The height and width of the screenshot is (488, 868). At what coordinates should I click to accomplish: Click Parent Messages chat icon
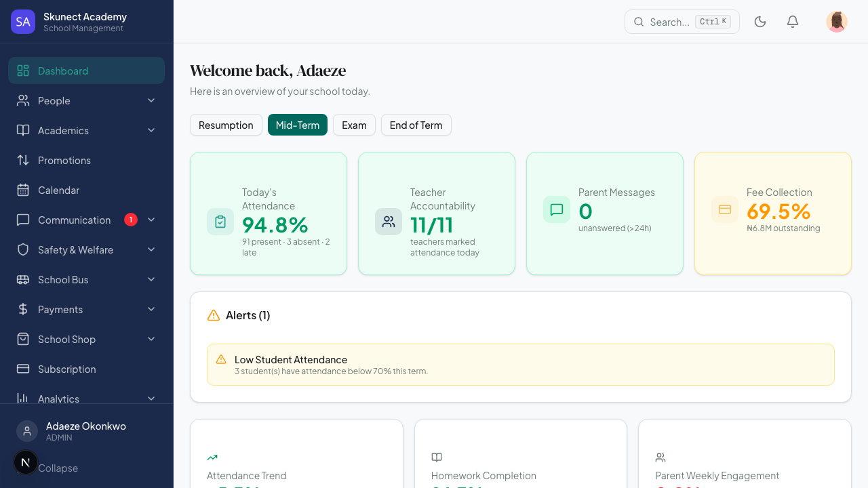tap(557, 209)
